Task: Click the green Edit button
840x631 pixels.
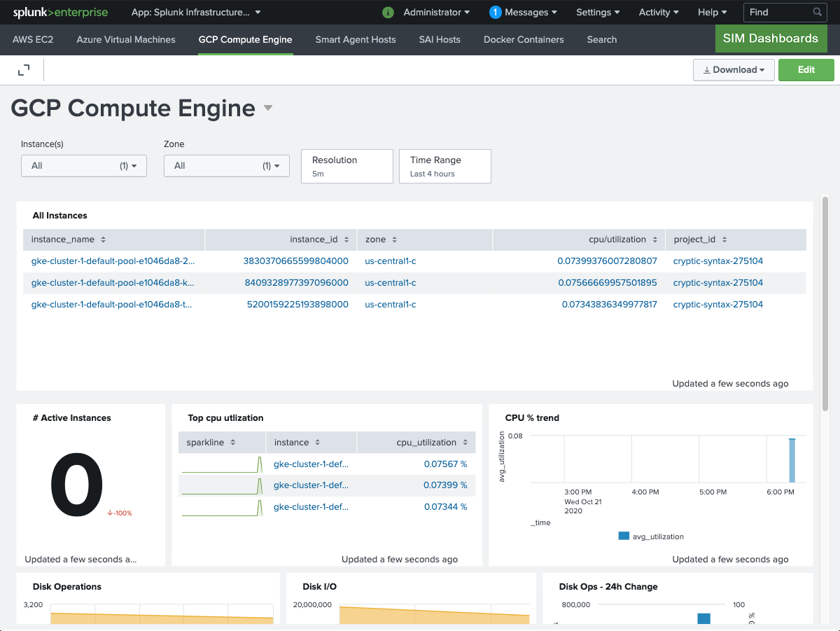Action: pyautogui.click(x=806, y=70)
